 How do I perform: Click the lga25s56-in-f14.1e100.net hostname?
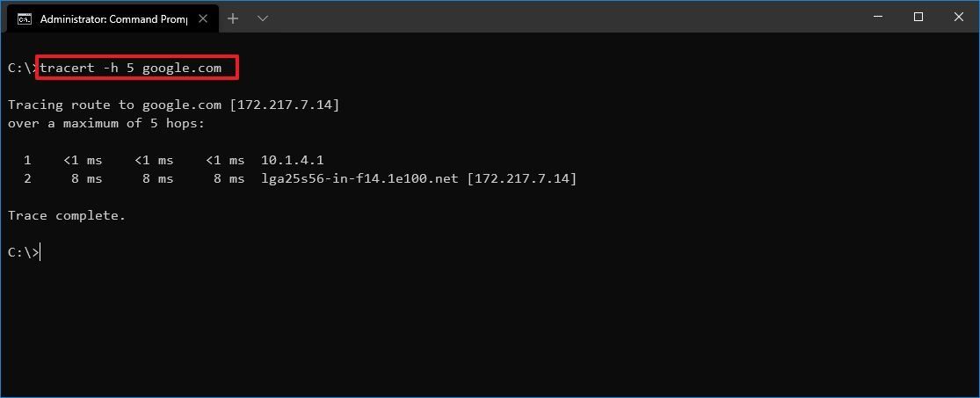pos(360,179)
